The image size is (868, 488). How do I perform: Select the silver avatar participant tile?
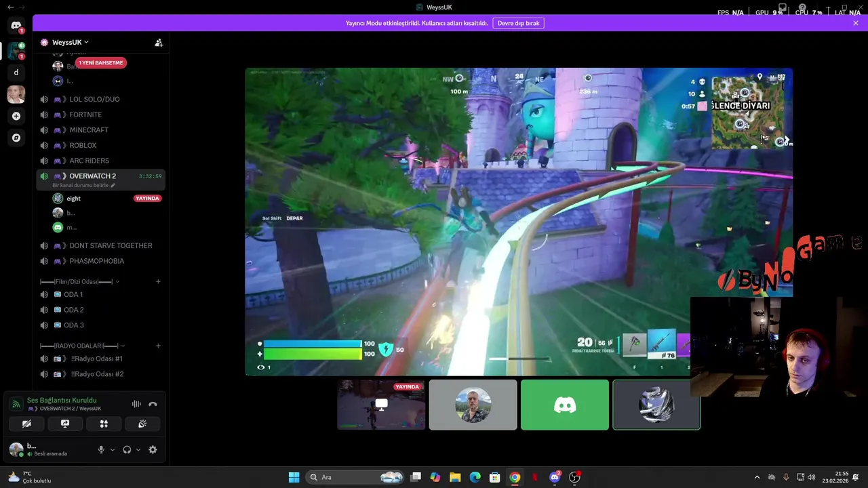(x=656, y=405)
